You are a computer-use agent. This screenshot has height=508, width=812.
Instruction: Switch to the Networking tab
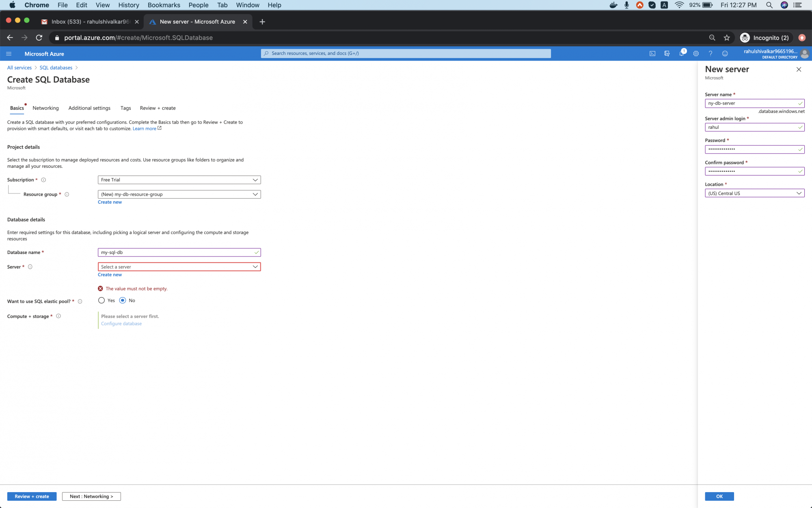pos(45,108)
